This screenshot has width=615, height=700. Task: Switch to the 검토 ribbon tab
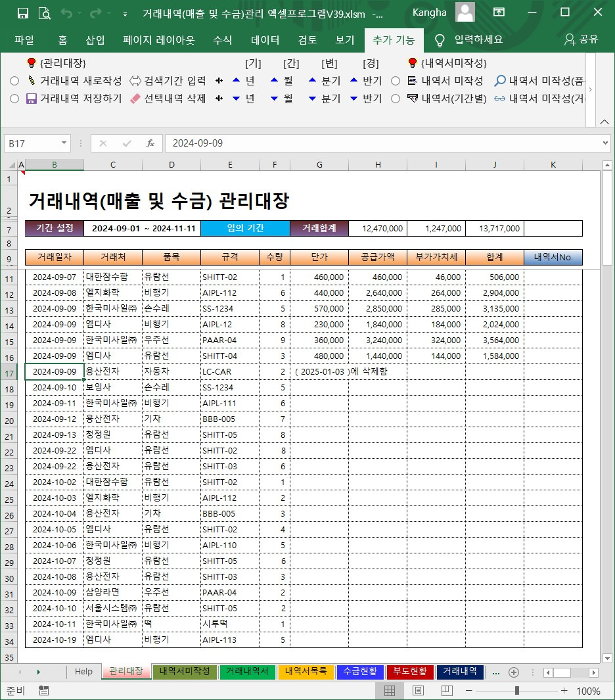pos(307,40)
